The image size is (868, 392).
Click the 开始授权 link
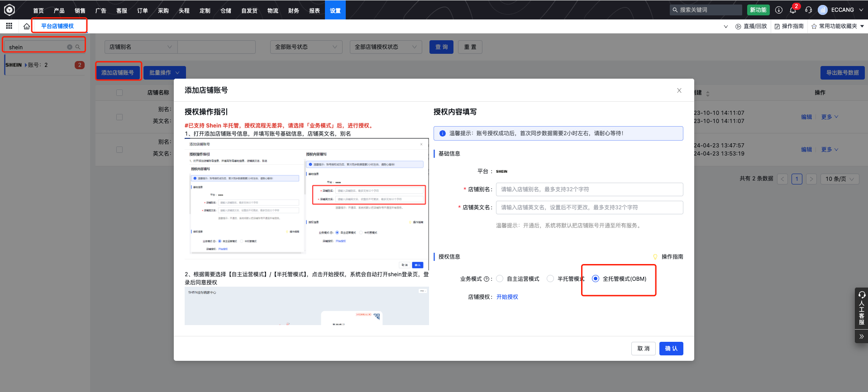click(x=507, y=297)
